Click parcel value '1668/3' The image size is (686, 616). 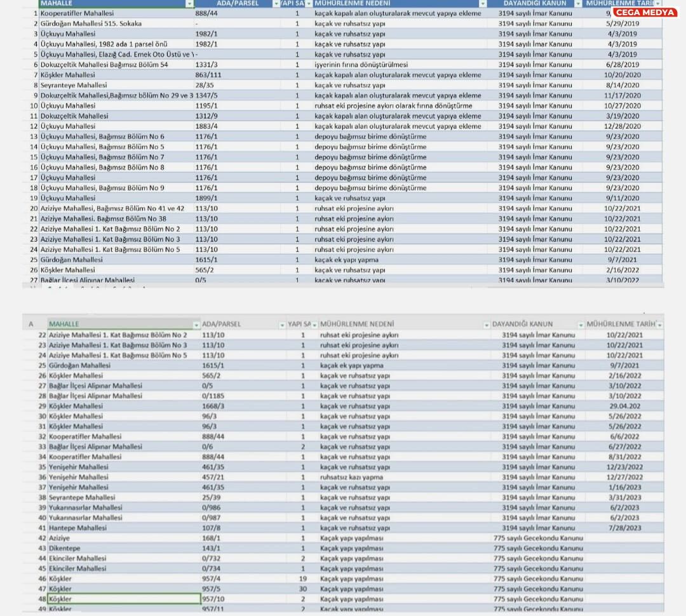213,406
